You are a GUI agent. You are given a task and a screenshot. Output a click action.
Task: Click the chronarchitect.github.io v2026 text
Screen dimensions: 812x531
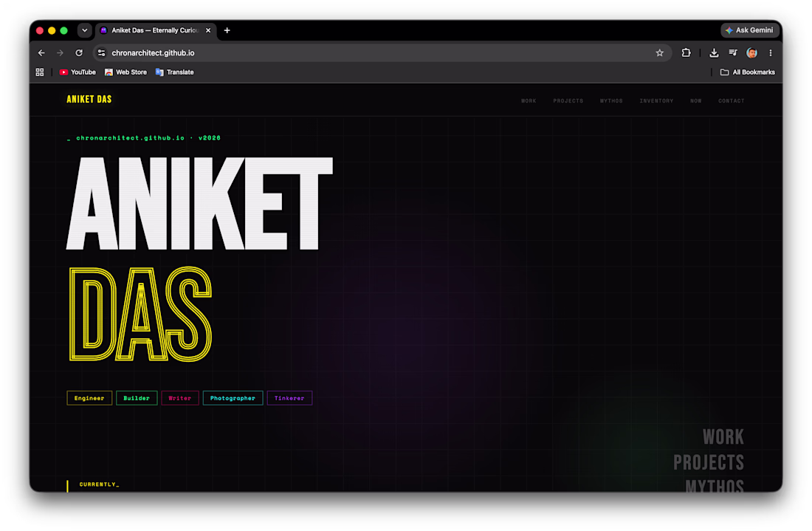tap(148, 138)
